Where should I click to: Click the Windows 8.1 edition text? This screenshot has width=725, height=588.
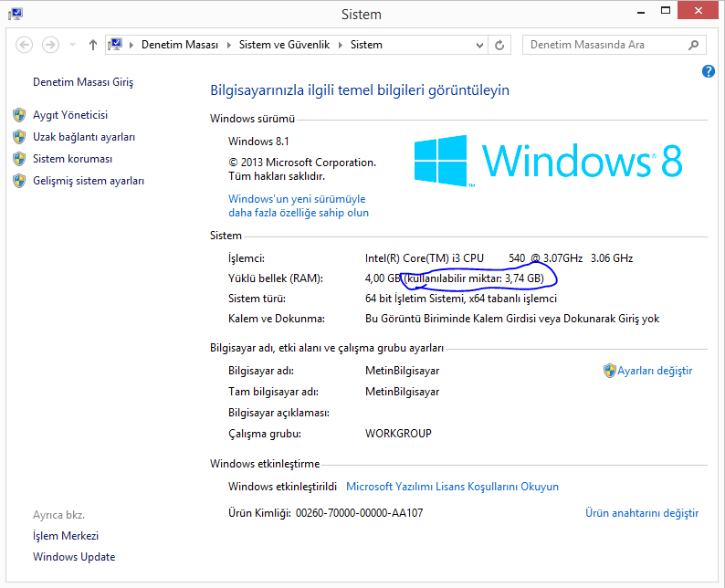click(x=258, y=142)
